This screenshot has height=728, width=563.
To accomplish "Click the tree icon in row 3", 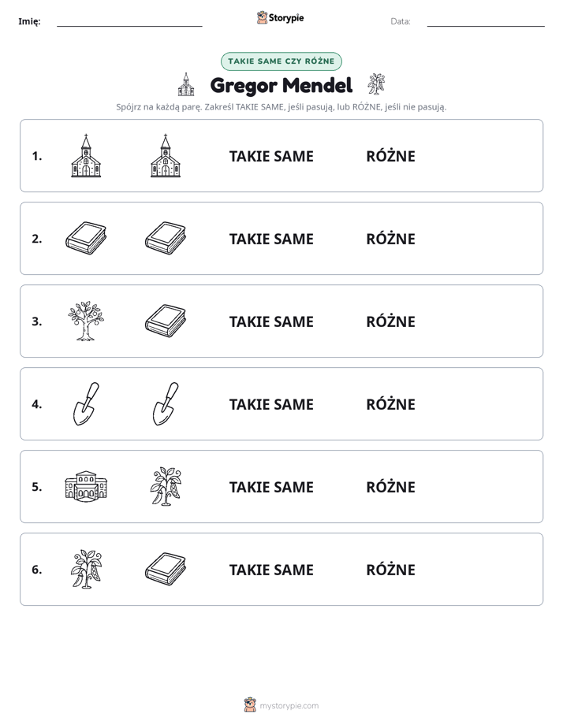I will pos(86,321).
